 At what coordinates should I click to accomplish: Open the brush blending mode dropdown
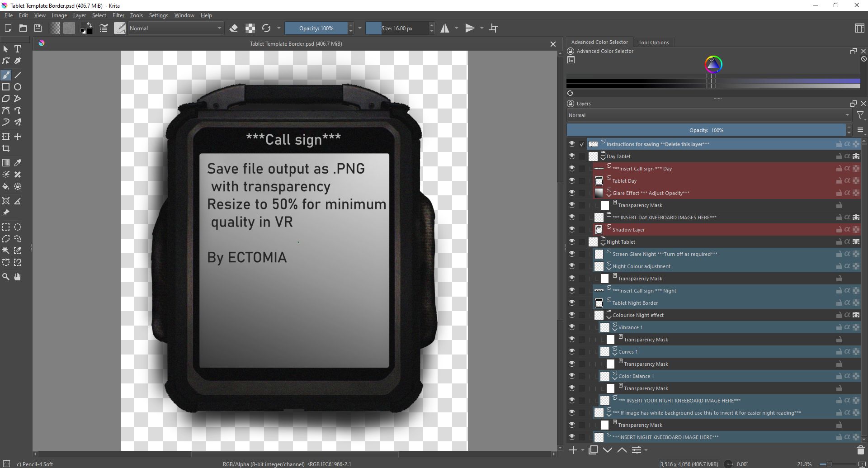coord(175,28)
